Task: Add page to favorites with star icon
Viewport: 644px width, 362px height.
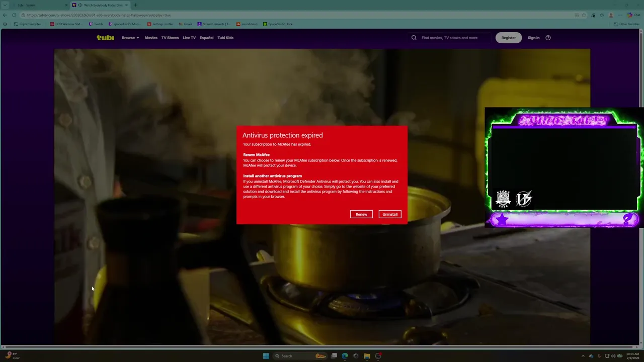Action: point(584,15)
